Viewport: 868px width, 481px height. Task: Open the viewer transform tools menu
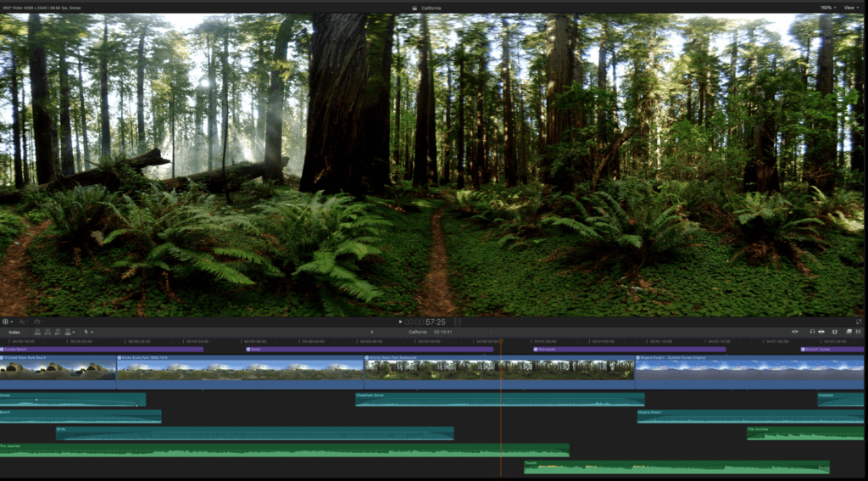coord(7,322)
